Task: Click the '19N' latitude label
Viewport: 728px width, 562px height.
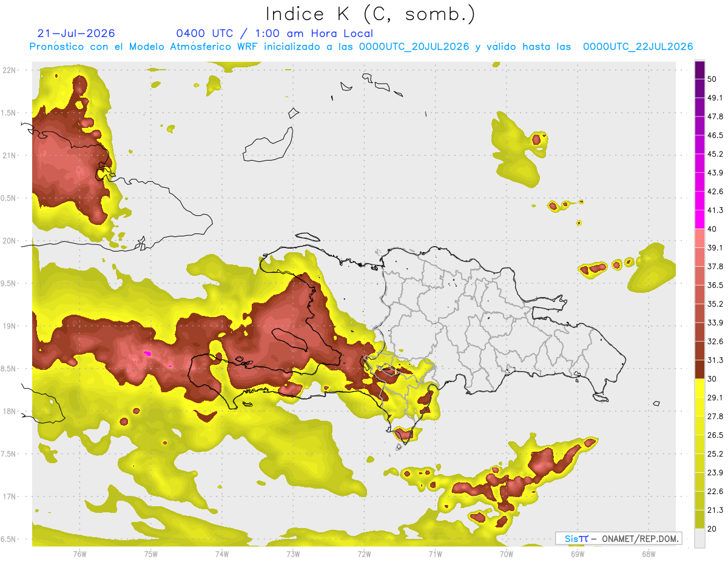Action: [x=9, y=326]
